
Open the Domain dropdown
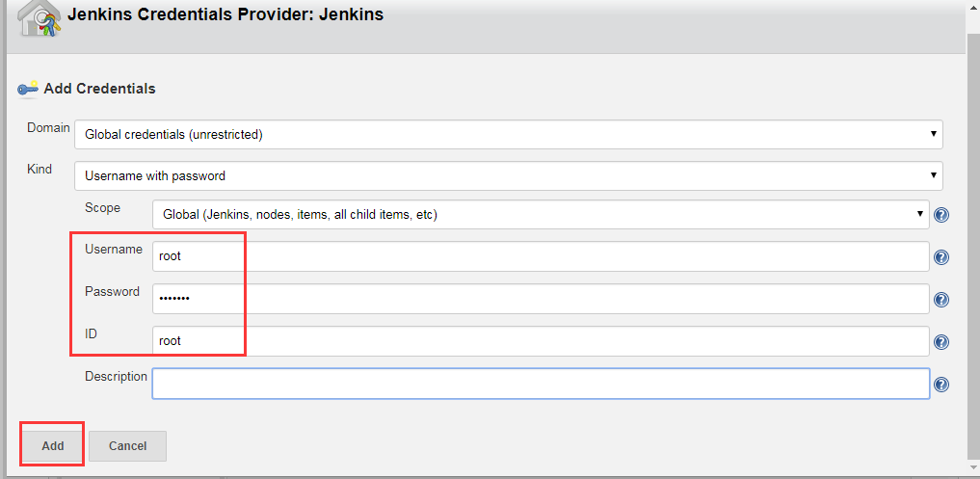(508, 135)
